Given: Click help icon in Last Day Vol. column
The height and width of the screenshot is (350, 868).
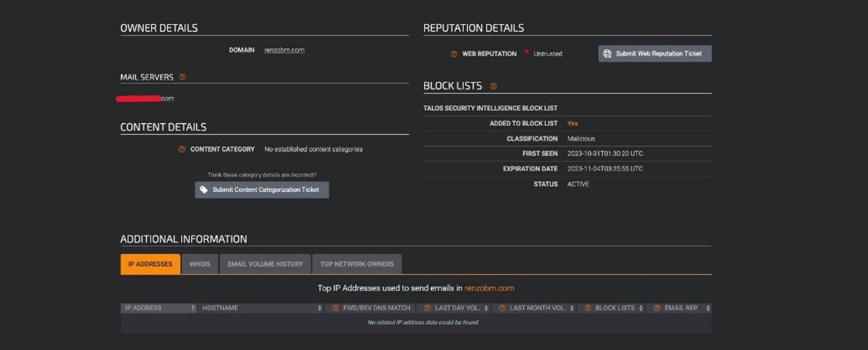Looking at the screenshot, I should [427, 308].
